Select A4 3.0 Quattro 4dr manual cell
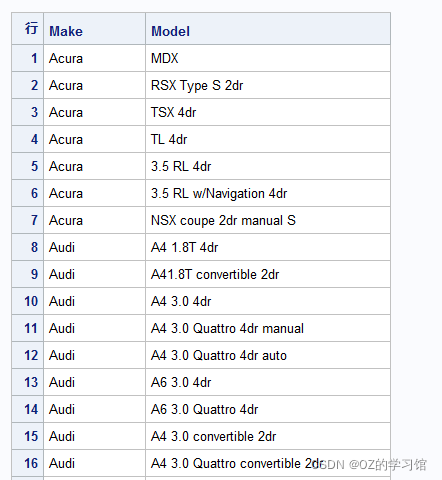Screen dimensions: 442x480 (268, 328)
